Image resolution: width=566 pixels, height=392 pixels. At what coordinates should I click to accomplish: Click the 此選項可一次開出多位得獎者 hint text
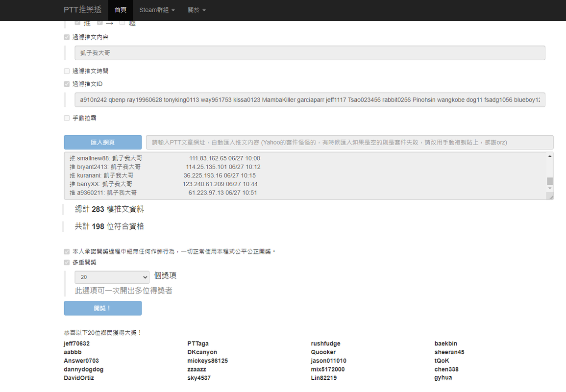click(x=123, y=291)
